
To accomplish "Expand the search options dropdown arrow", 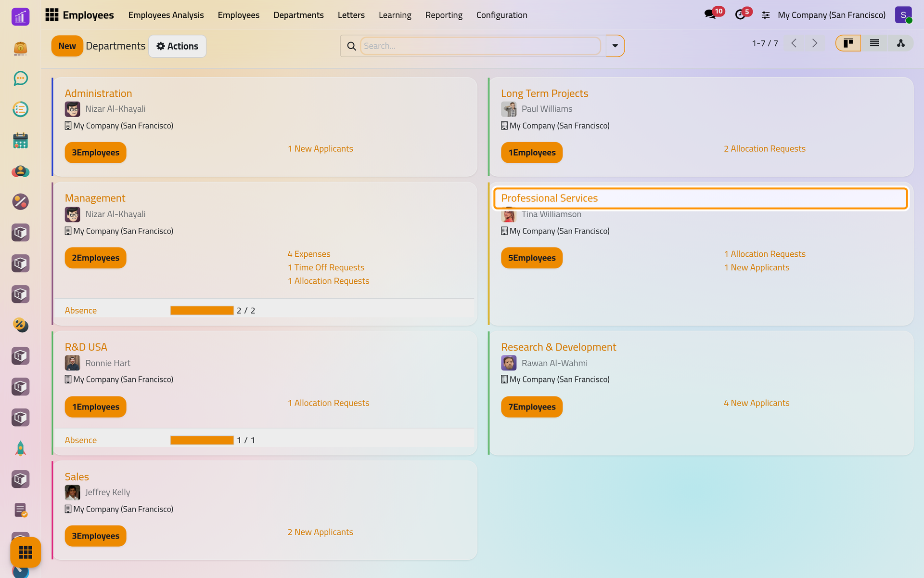I will [x=615, y=46].
